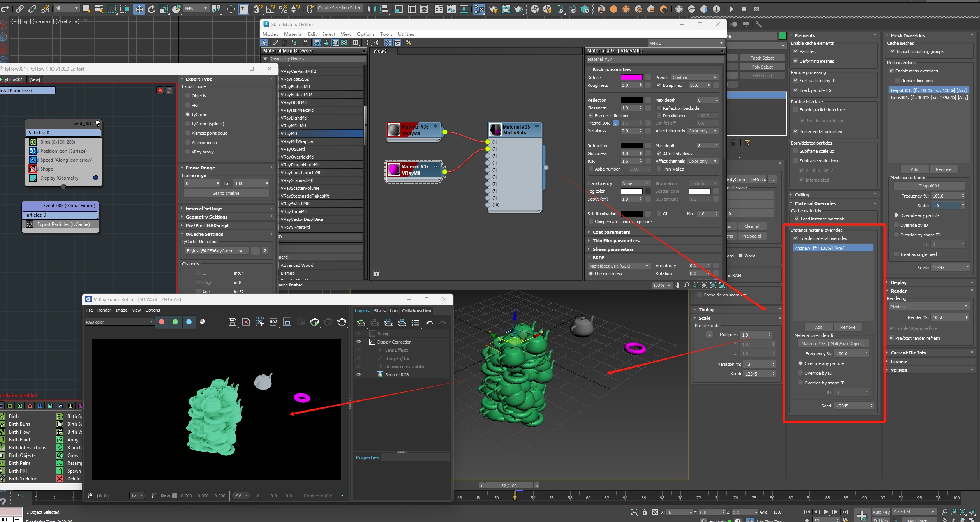Open the RGB color channel dropdown

pos(119,322)
